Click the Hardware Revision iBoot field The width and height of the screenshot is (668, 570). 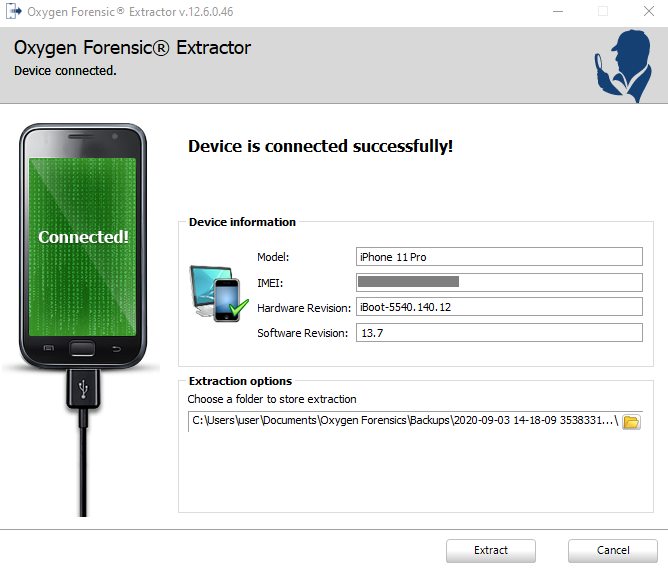click(499, 307)
